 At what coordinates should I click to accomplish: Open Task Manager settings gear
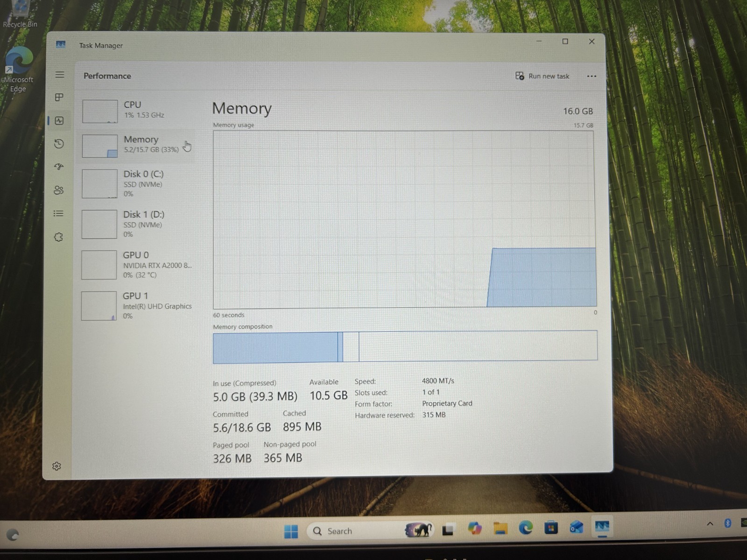[x=57, y=466]
